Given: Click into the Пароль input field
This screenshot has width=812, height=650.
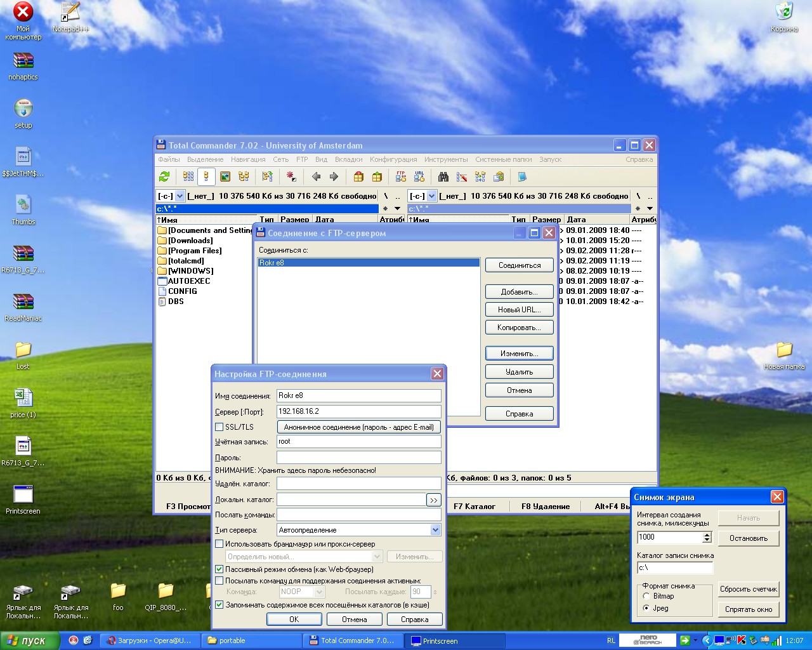Looking at the screenshot, I should tap(359, 457).
